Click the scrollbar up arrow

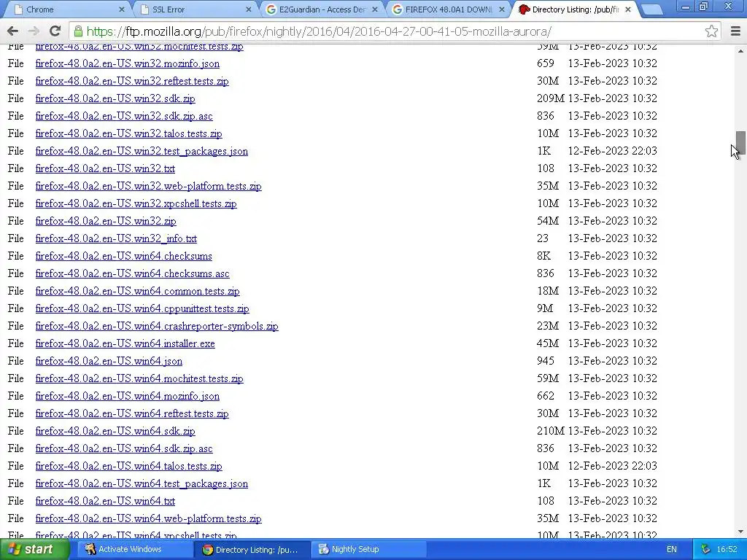(x=740, y=50)
